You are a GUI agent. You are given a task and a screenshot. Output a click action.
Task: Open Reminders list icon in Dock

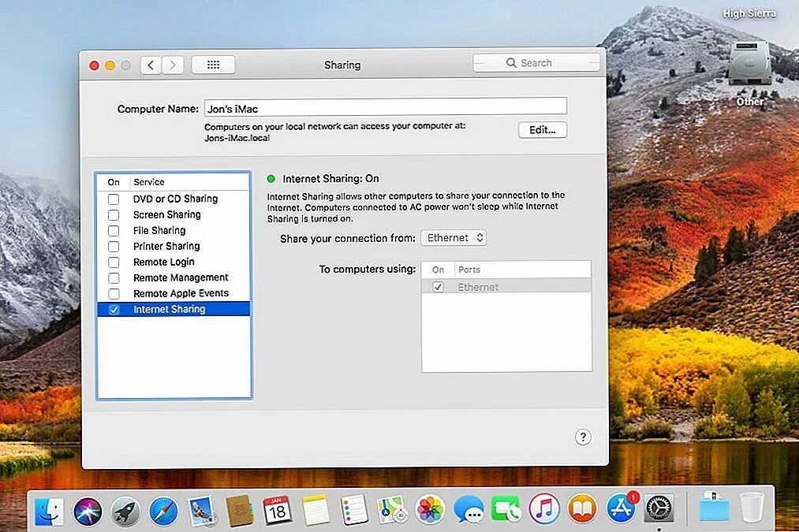click(x=353, y=510)
